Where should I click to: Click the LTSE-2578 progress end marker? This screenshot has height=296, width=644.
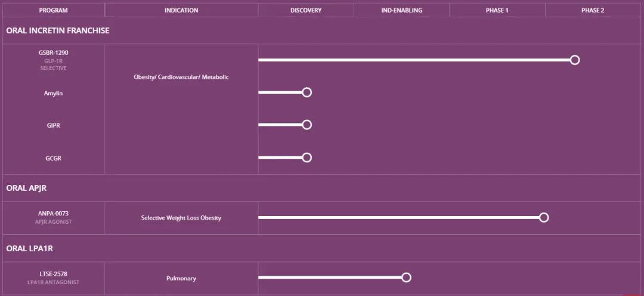407,277
